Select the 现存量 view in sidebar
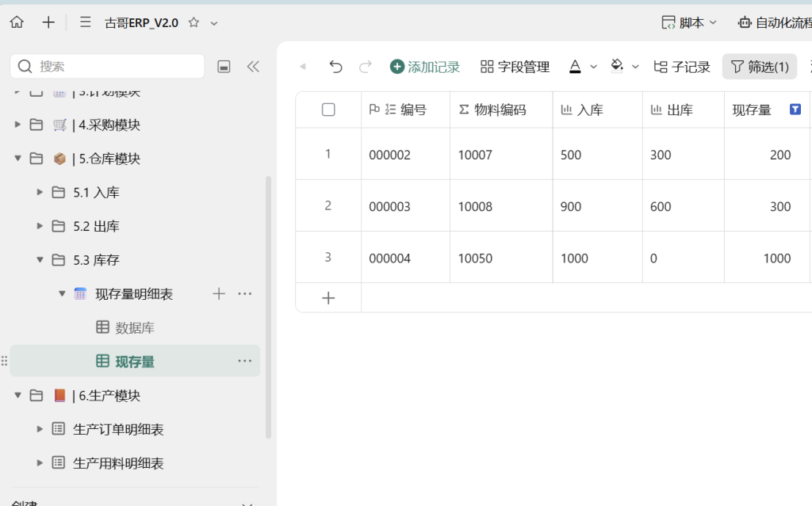Viewport: 812px width, 506px height. point(135,361)
